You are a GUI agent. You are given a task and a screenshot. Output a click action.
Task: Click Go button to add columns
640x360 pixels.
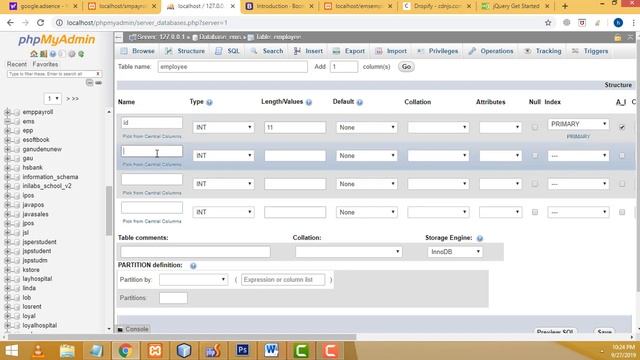tap(406, 67)
